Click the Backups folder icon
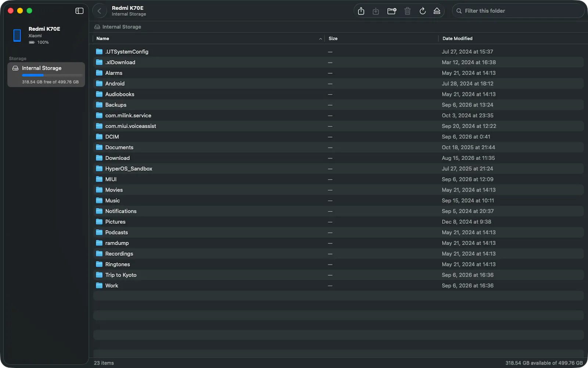The height and width of the screenshot is (368, 588). (99, 105)
